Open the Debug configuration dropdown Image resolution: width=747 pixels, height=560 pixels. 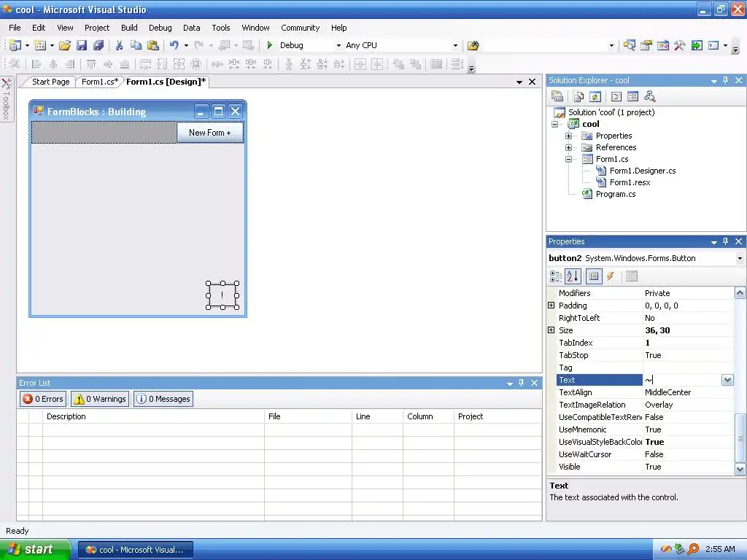[x=338, y=45]
